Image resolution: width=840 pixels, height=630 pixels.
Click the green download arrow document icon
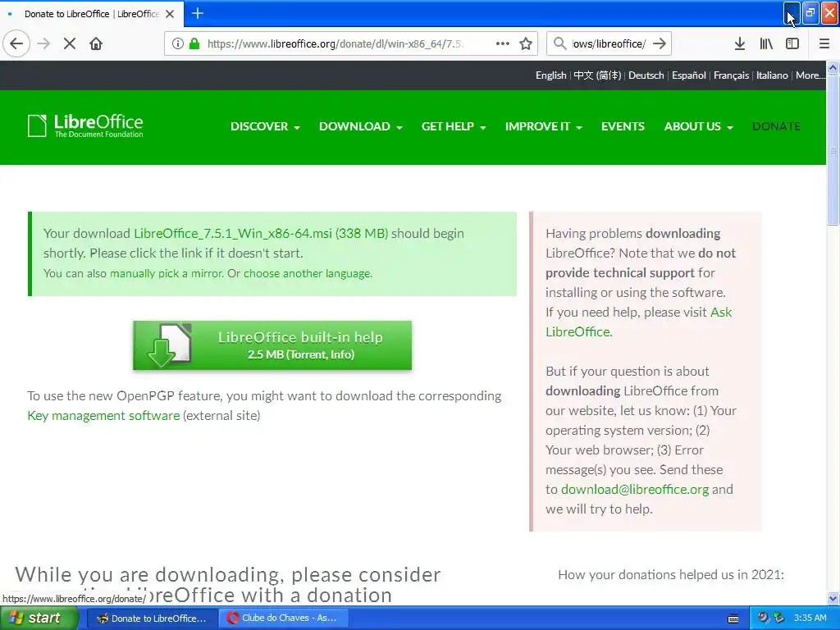[x=169, y=345]
